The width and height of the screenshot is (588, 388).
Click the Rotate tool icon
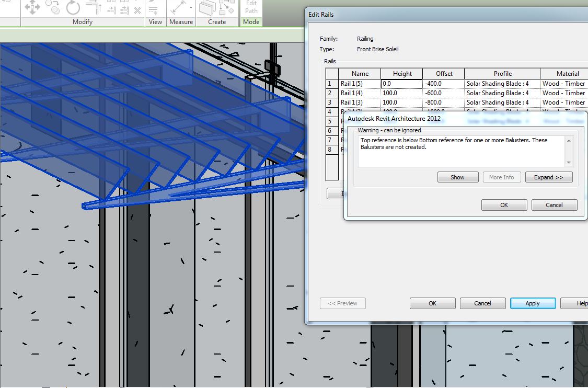(x=73, y=7)
